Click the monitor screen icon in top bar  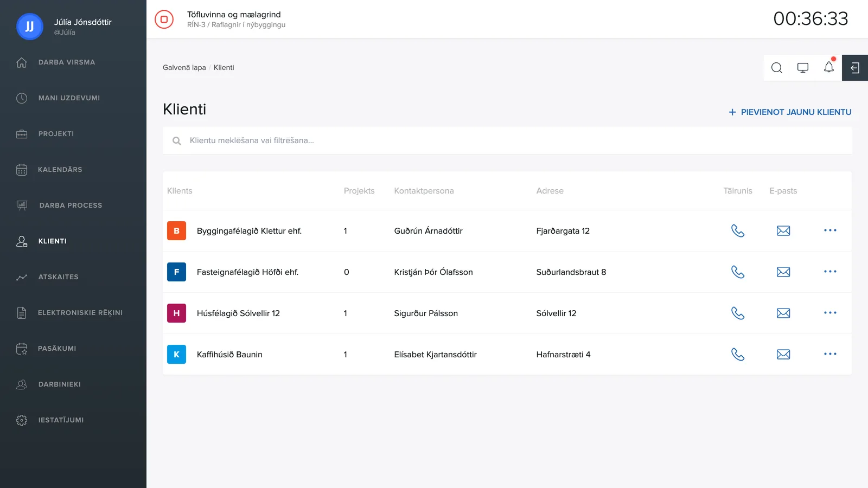click(803, 68)
